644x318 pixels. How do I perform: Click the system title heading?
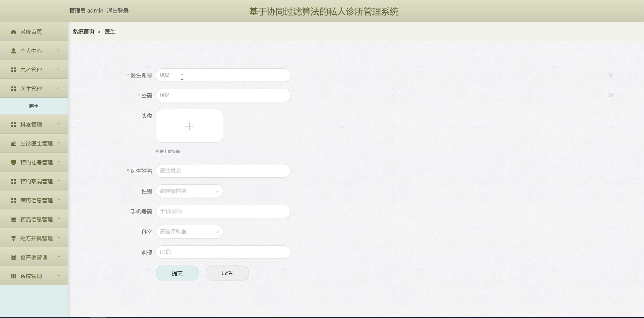tap(324, 12)
